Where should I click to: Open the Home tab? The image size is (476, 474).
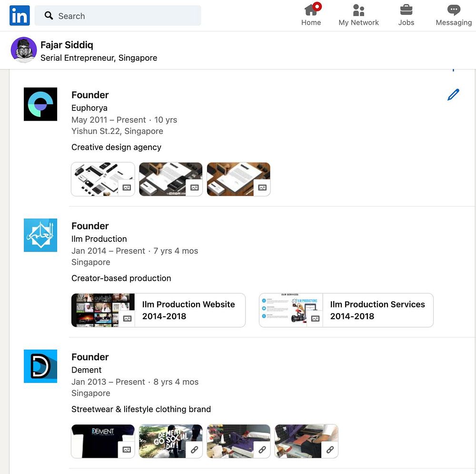[x=311, y=15]
